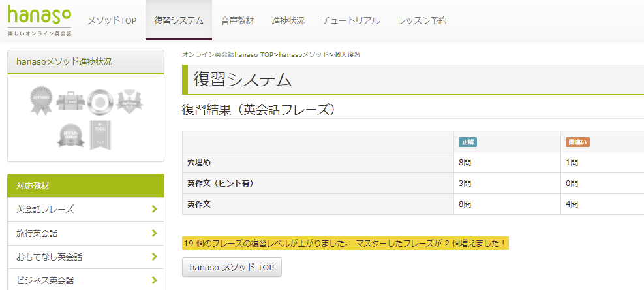Click the 個人復習 breadcrumb text
The width and height of the screenshot is (644, 290).
(347, 54)
